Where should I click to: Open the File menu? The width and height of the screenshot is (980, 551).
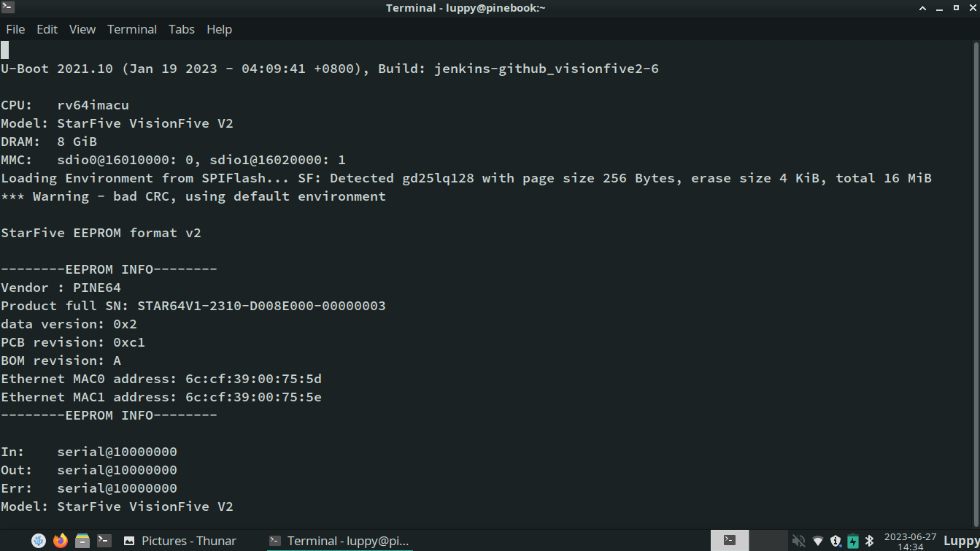tap(15, 29)
